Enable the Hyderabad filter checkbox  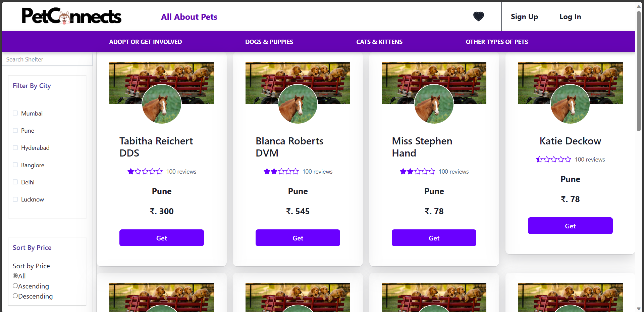click(x=15, y=147)
